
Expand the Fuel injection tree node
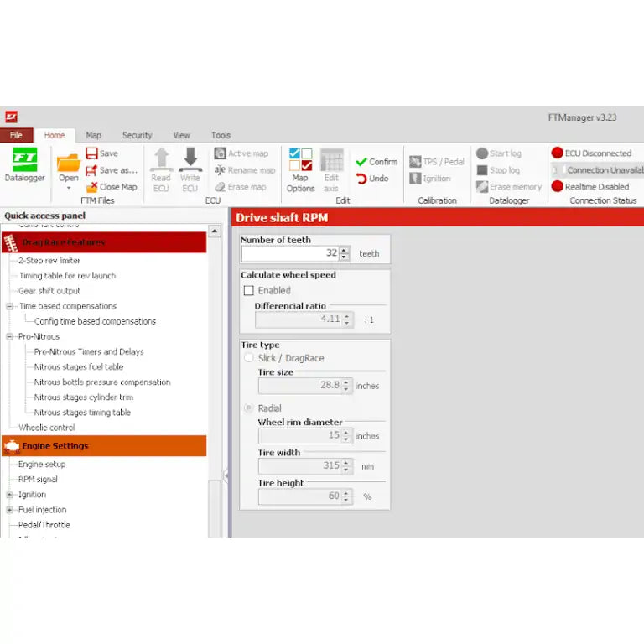tap(10, 510)
